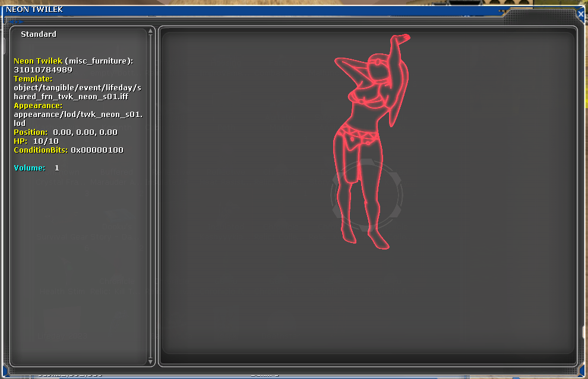Click the ConditionBits value 0x00000100
588x379 pixels.
[x=97, y=150]
